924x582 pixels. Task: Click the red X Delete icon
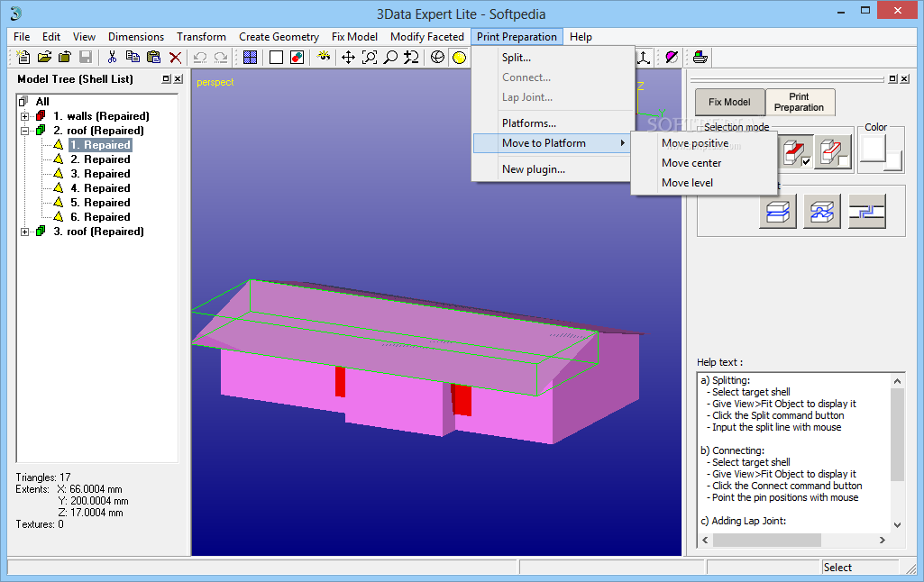[x=175, y=57]
